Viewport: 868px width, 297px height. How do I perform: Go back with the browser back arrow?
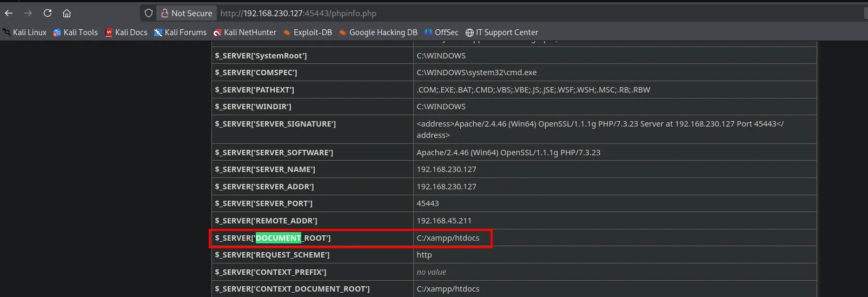9,13
